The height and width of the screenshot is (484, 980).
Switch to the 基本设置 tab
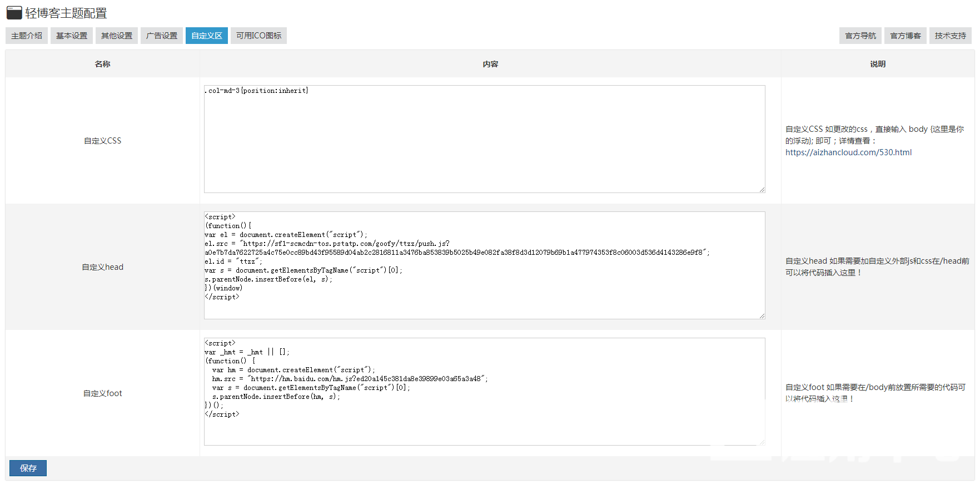coord(72,36)
